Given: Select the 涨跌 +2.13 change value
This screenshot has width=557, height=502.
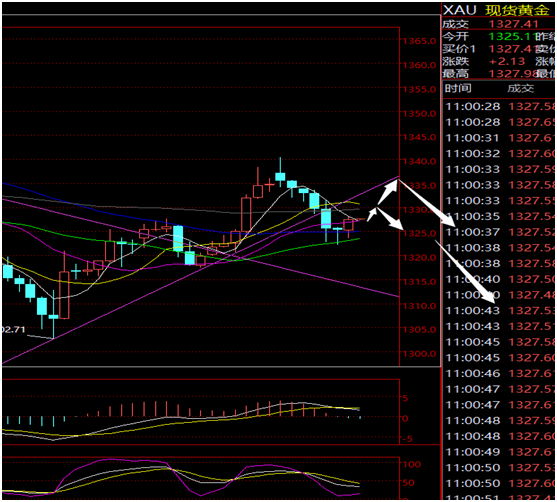Looking at the screenshot, I should (507, 61).
